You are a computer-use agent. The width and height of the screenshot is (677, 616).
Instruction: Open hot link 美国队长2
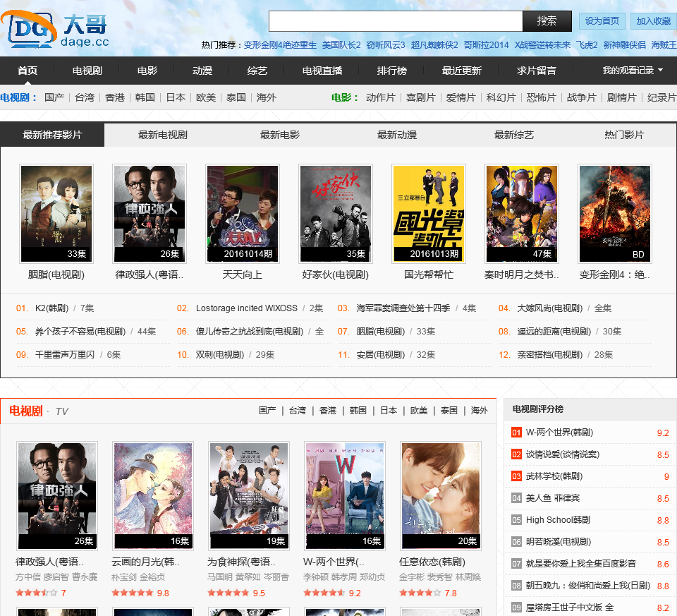click(341, 45)
